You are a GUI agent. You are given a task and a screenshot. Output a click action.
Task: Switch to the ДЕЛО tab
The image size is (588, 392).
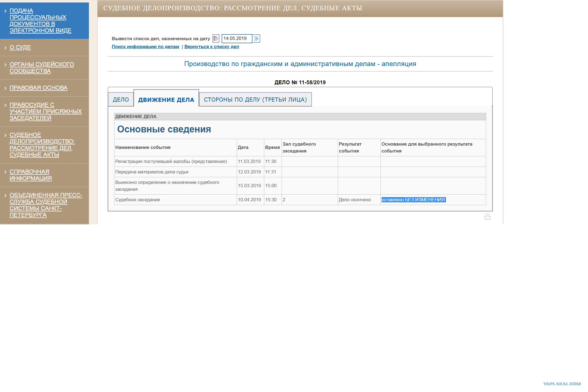coord(121,99)
